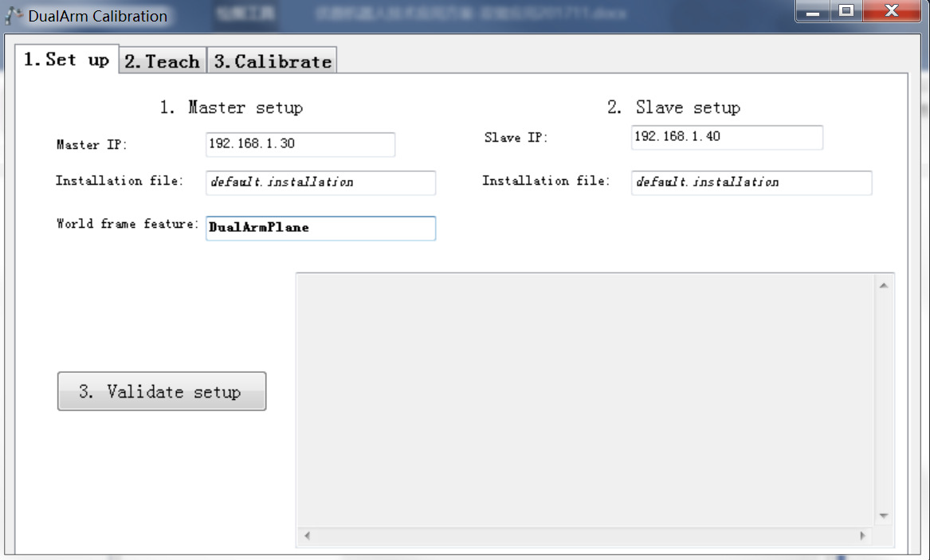Click the 'Slave IP:' label
This screenshot has width=930, height=560.
516,138
